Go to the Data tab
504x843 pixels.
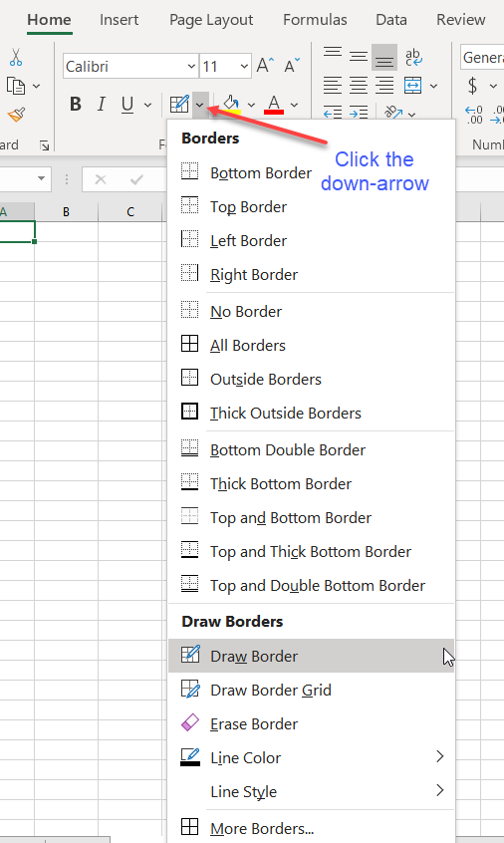click(x=391, y=20)
